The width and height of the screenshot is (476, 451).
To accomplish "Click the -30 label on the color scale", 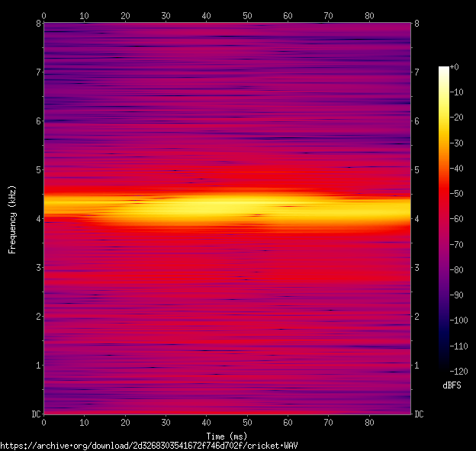I will pyautogui.click(x=457, y=143).
